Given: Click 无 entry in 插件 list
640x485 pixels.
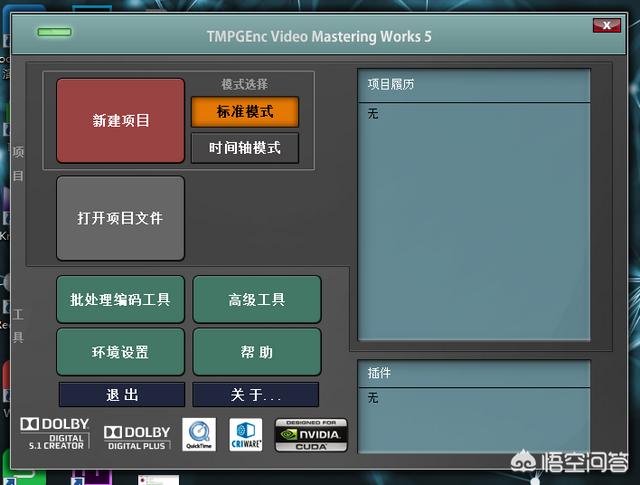Looking at the screenshot, I should click(x=373, y=398).
